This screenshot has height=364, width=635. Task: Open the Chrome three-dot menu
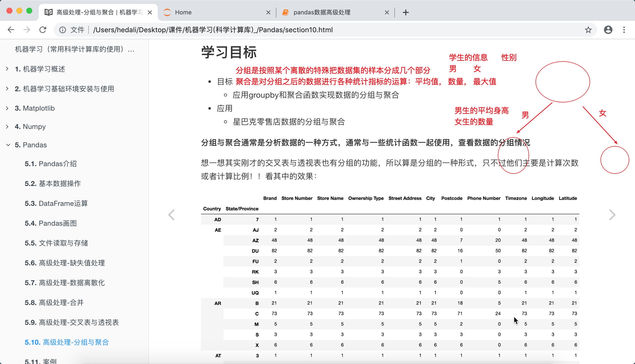(x=624, y=30)
